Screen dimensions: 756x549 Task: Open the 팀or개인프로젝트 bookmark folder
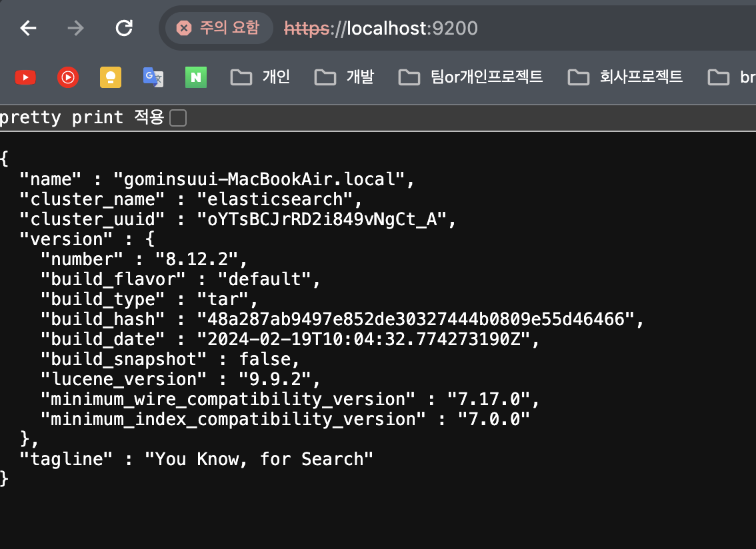pos(471,77)
